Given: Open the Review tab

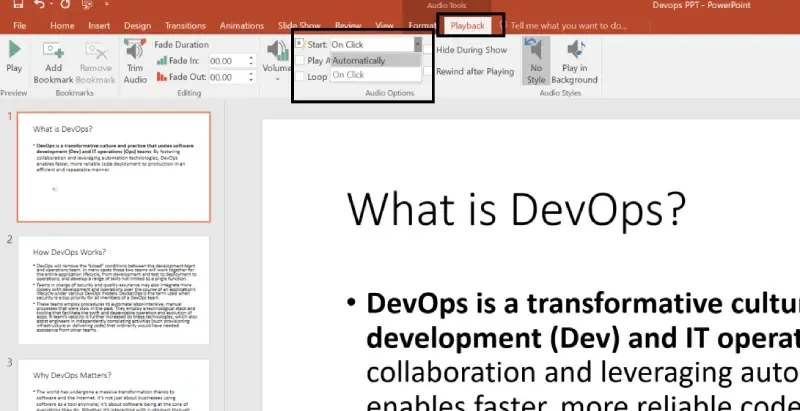Looking at the screenshot, I should tap(348, 25).
